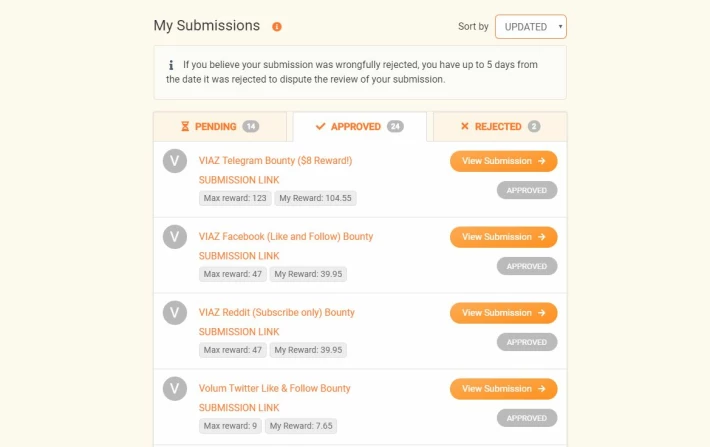Open SUBMISSION LINK under VIAZ Facebook Bounty
The width and height of the screenshot is (710, 447).
pyautogui.click(x=239, y=256)
